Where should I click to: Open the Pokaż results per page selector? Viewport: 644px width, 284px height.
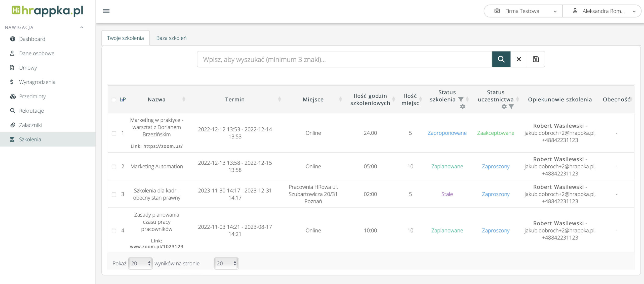[x=140, y=263]
